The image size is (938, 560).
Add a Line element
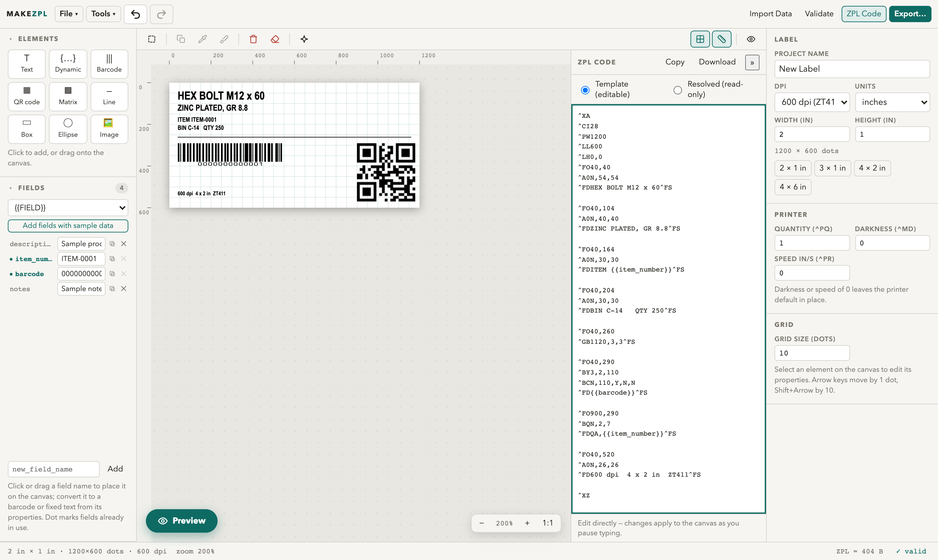click(x=109, y=96)
